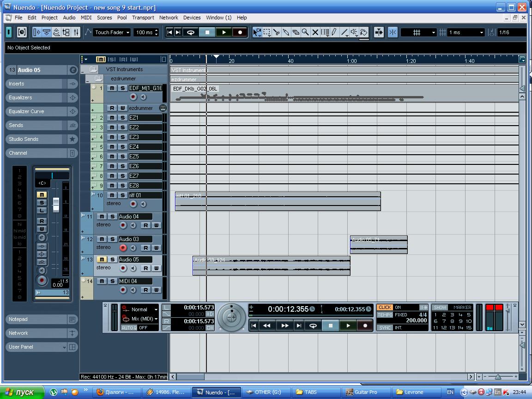Open the File menu
Screen dimensions: 532x399
(18, 18)
